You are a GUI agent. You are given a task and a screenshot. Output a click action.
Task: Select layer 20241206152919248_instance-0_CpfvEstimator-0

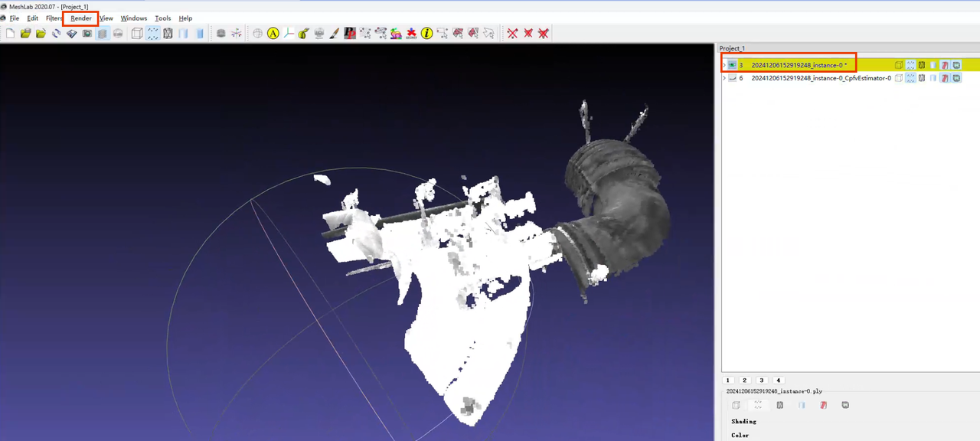[821, 78]
